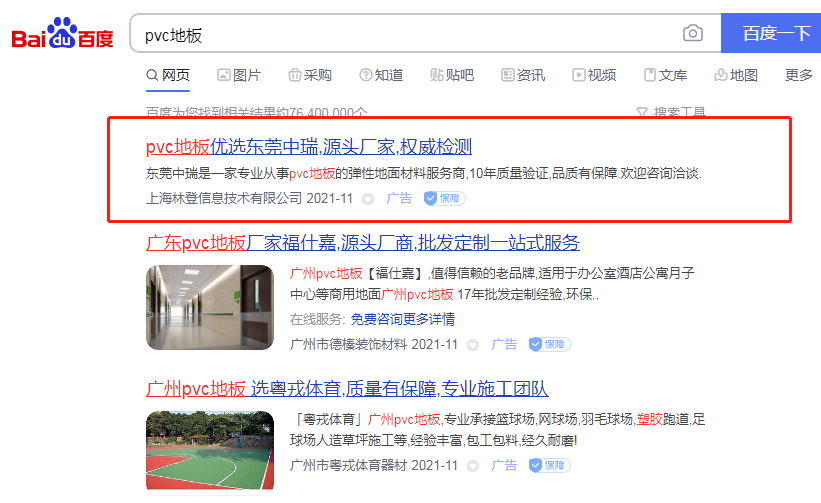
Task: Open the basketball court thumbnail image
Action: tap(210, 451)
